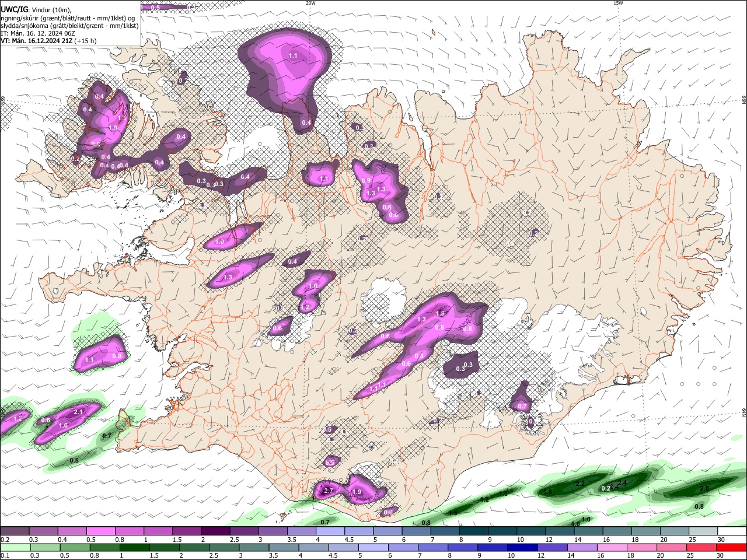This screenshot has height=560, width=747.
Task: Click the 'slydda/snjókoma (grátt/bleikt/grænt' description line
Action: pos(69,26)
